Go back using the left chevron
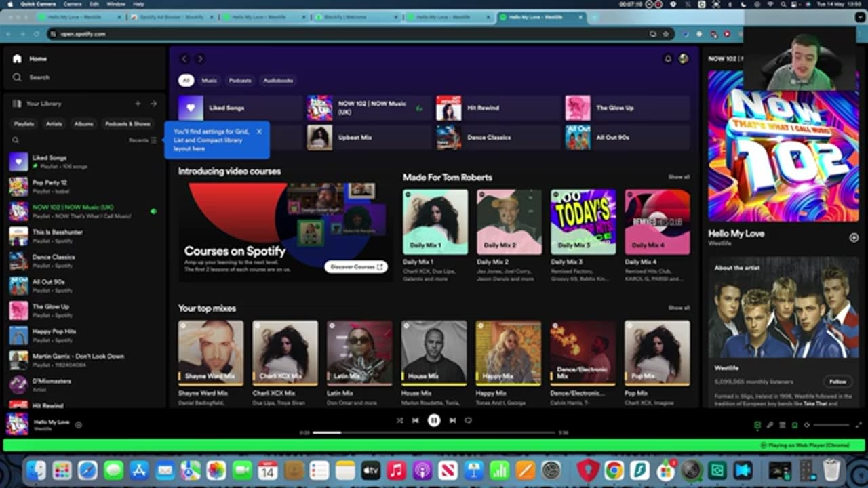868x488 pixels. [184, 59]
